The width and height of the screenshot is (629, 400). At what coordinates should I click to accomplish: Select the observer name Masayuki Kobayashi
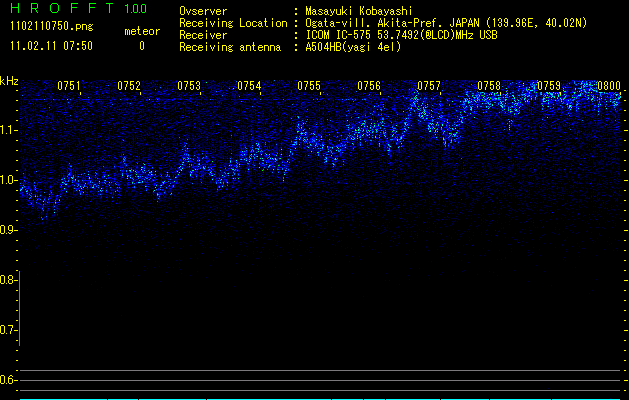(x=358, y=11)
